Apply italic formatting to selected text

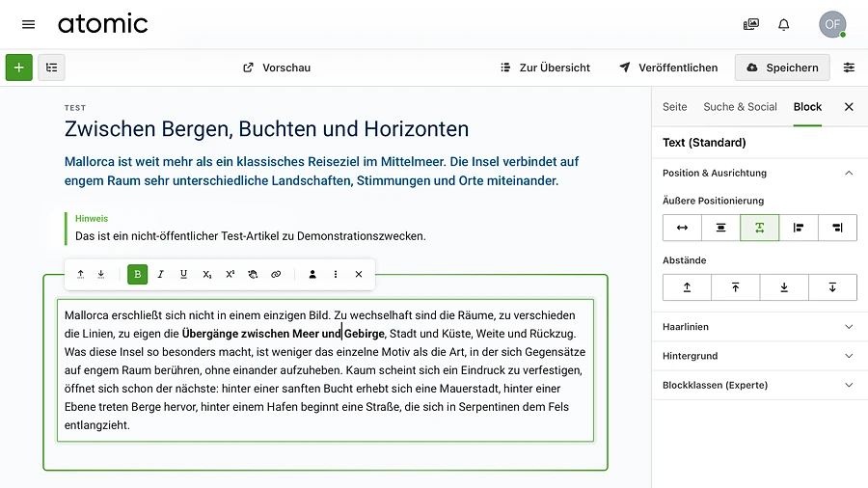[161, 275]
